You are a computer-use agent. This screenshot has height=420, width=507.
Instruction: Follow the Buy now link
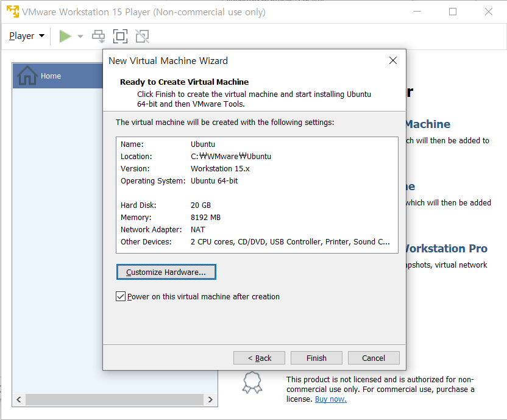[x=331, y=399]
